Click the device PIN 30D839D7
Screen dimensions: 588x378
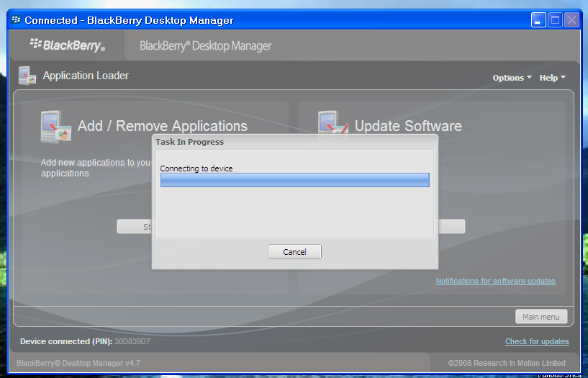(132, 341)
